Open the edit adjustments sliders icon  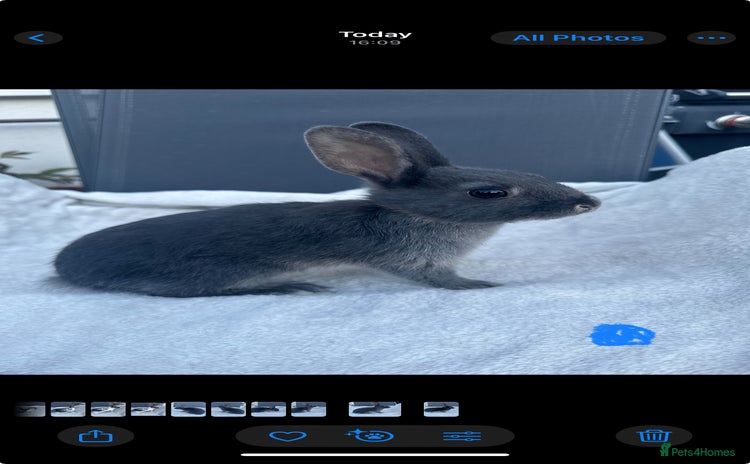click(x=462, y=436)
